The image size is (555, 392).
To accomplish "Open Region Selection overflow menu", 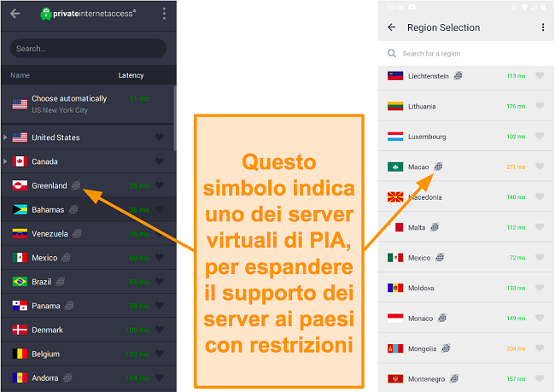I will (543, 27).
